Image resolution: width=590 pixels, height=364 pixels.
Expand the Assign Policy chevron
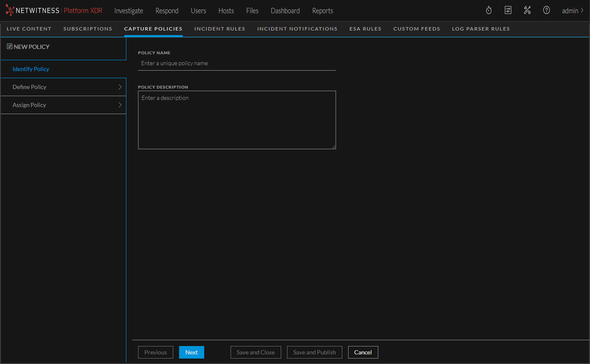[120, 105]
